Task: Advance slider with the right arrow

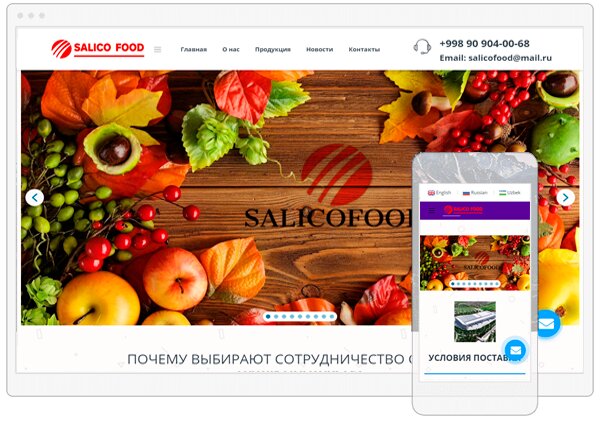Action: (565, 197)
